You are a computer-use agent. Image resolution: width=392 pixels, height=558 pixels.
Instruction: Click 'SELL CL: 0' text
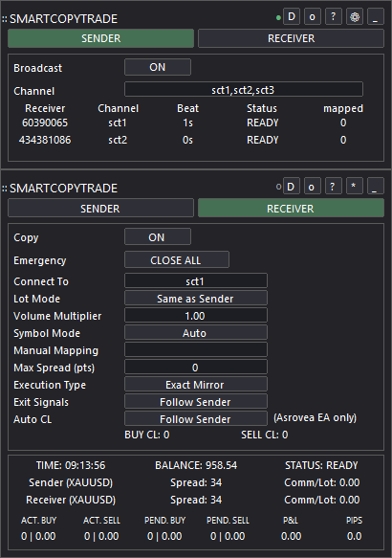pos(265,435)
